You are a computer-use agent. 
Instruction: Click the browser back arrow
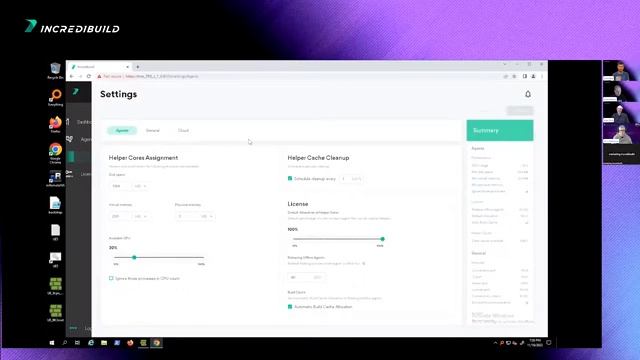(72, 76)
